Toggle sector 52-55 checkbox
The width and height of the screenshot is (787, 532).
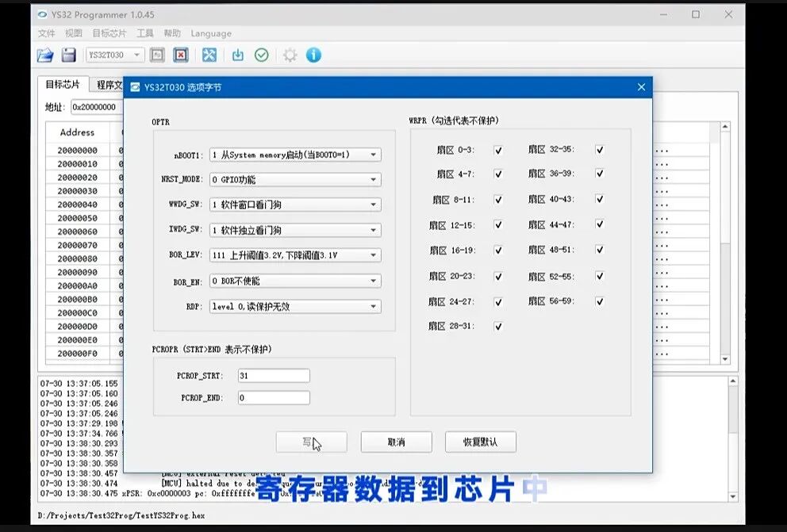click(x=599, y=276)
